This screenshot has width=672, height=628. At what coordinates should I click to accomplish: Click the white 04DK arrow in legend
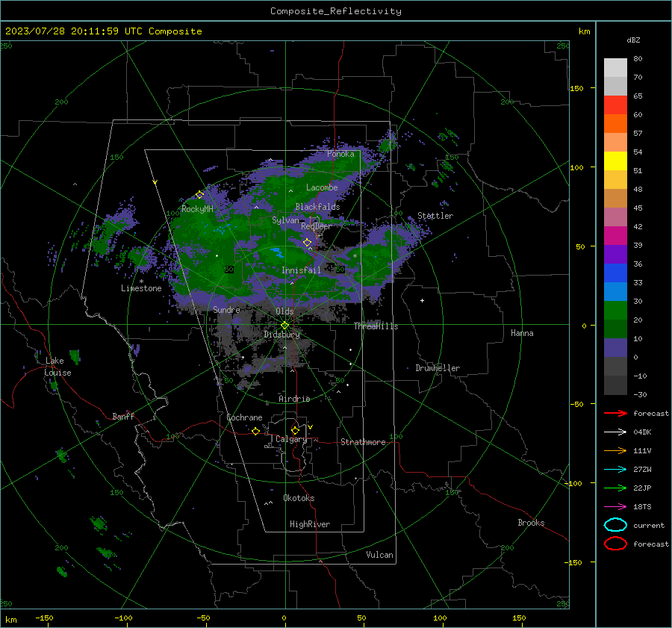pyautogui.click(x=615, y=432)
